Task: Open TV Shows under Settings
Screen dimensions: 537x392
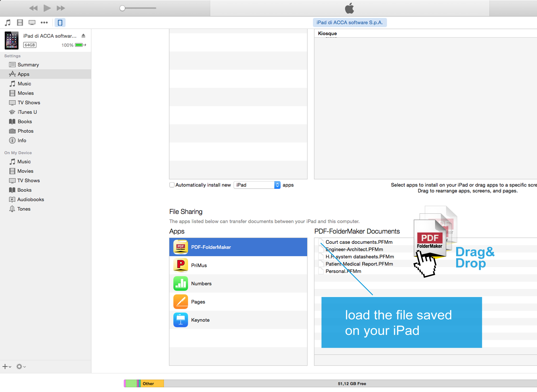Action: coord(46,102)
